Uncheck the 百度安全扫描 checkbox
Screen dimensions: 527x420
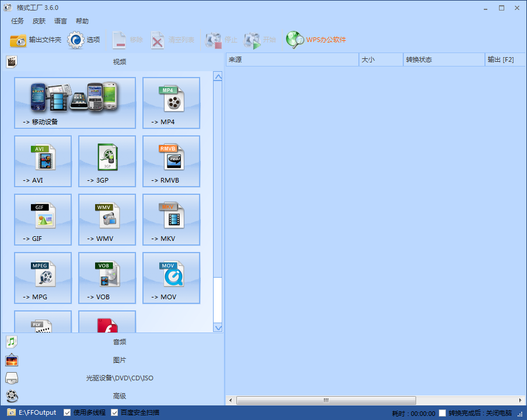point(114,413)
